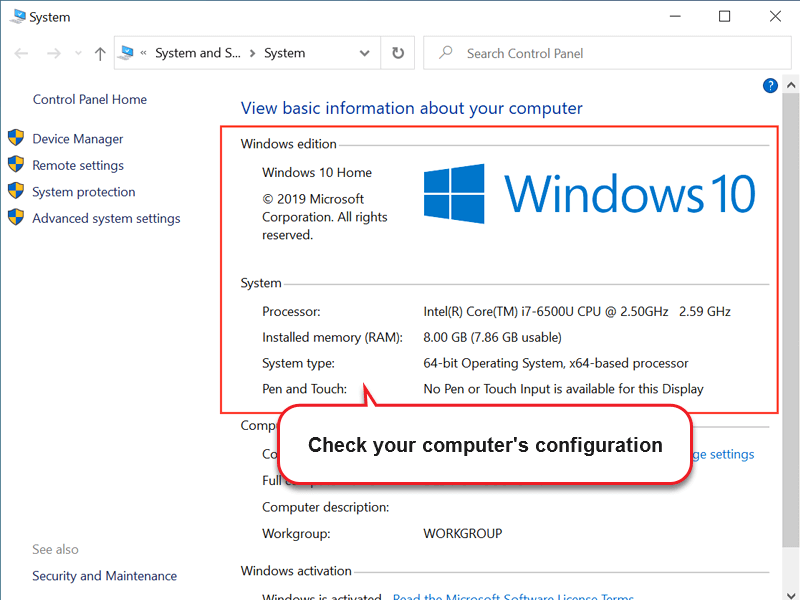This screenshot has height=600, width=800.
Task: Click the Back navigation arrow
Action: (21, 53)
